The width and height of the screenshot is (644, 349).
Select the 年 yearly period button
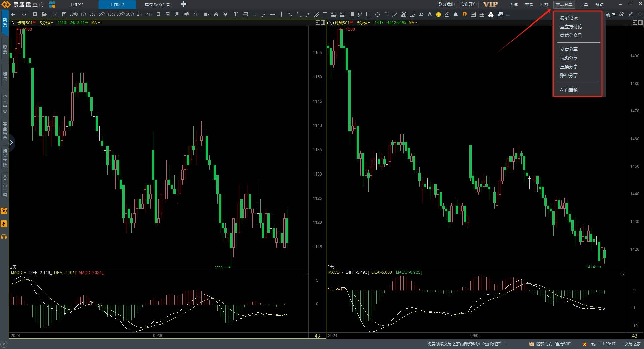click(196, 14)
